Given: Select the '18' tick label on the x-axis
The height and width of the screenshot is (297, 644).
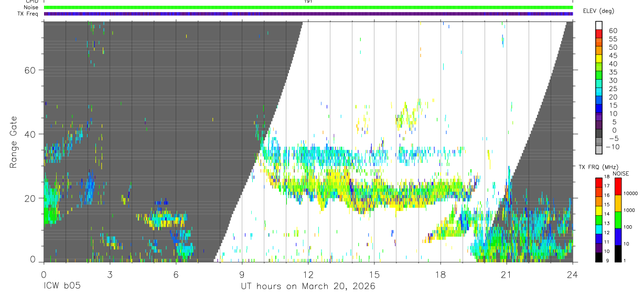Looking at the screenshot, I should [441, 274].
